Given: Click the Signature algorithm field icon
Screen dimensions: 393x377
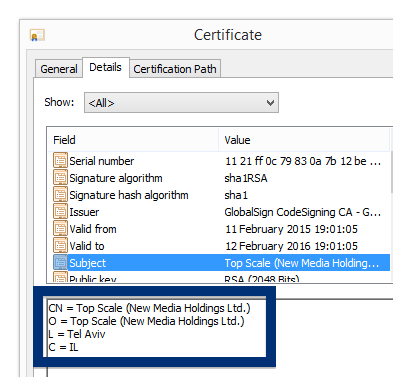Looking at the screenshot, I should [x=60, y=178].
